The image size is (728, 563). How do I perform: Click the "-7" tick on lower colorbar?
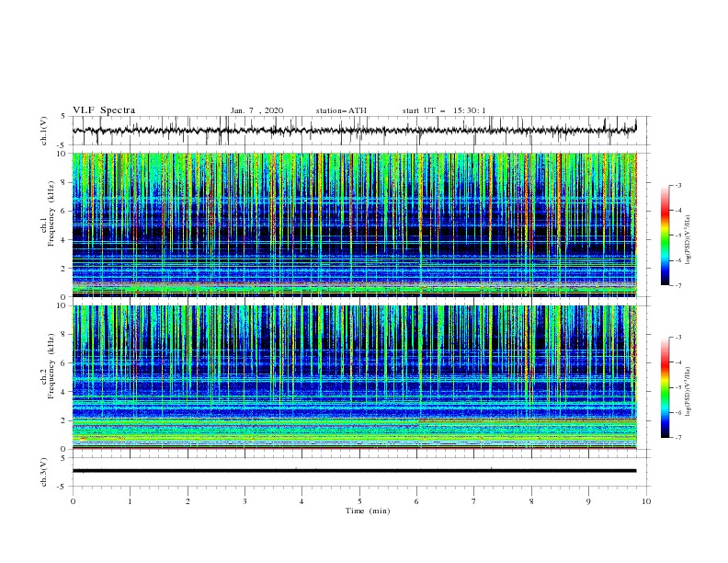677,438
